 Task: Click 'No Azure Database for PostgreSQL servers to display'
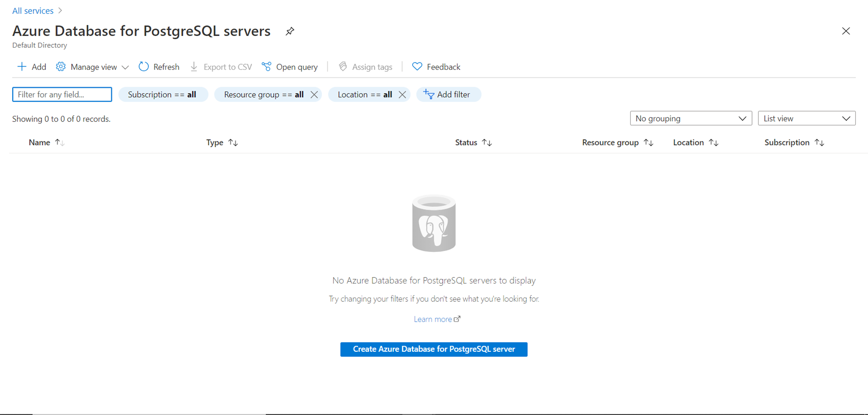coord(434,281)
